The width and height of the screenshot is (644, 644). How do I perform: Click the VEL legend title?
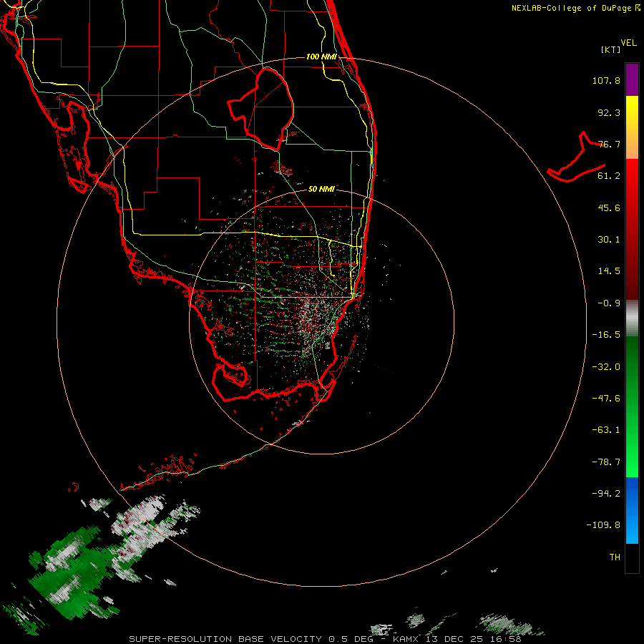[x=628, y=43]
